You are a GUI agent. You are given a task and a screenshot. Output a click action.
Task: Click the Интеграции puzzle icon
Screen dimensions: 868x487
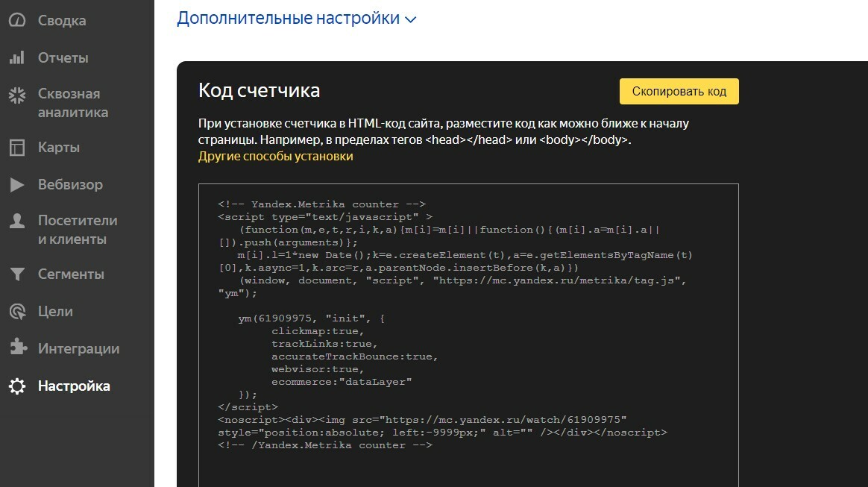(x=18, y=347)
